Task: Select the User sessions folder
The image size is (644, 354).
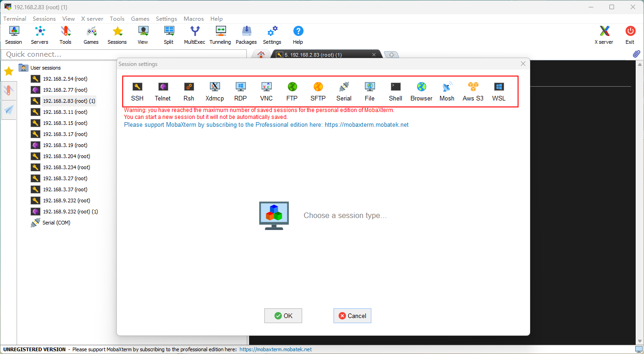Action: click(x=40, y=68)
